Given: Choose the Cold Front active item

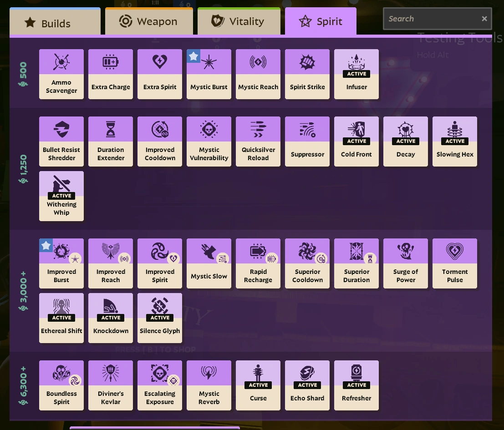Looking at the screenshot, I should click(x=356, y=142).
